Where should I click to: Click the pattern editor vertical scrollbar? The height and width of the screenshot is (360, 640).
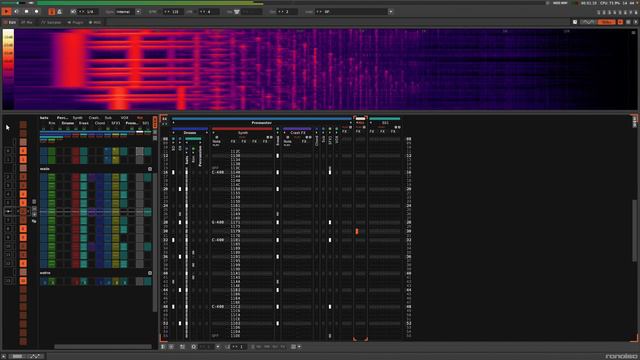[x=634, y=231]
